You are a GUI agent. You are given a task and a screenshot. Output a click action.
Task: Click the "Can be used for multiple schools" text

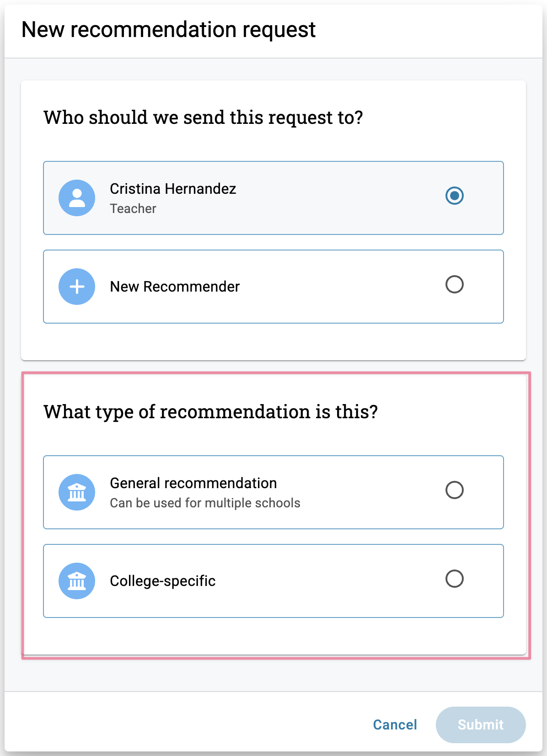205,503
